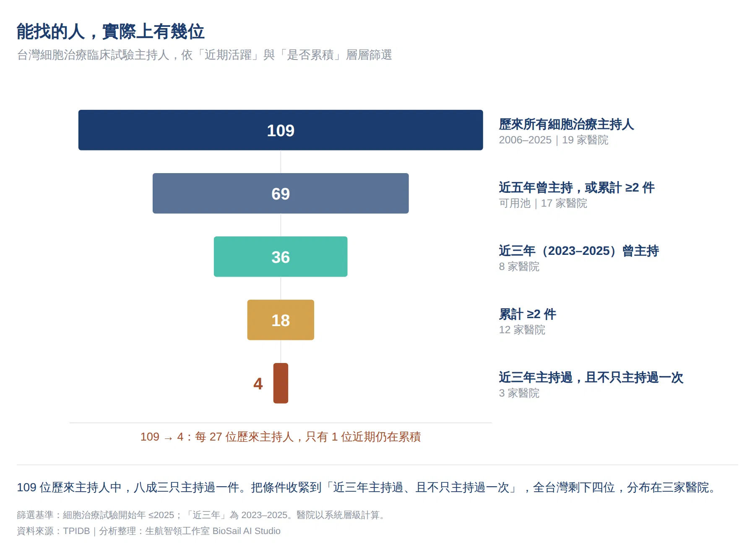Image resolution: width=755 pixels, height=560 pixels.
Task: Click the heading 累計 ≥2 件 beside the gold bar
Action: (528, 314)
